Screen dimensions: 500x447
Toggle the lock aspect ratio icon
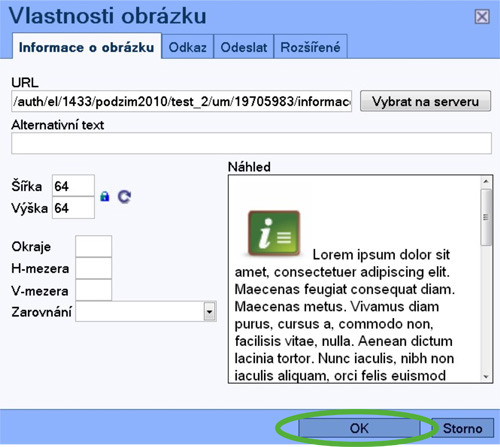105,196
